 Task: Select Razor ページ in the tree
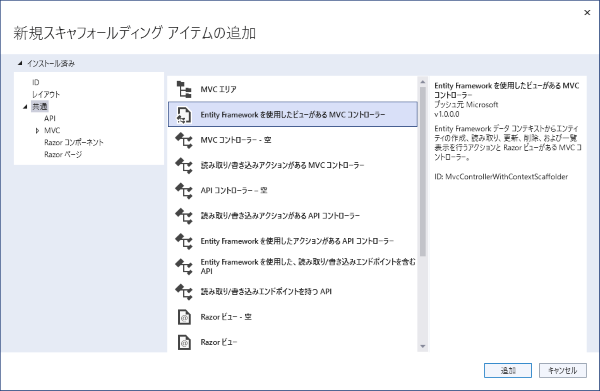(63, 155)
